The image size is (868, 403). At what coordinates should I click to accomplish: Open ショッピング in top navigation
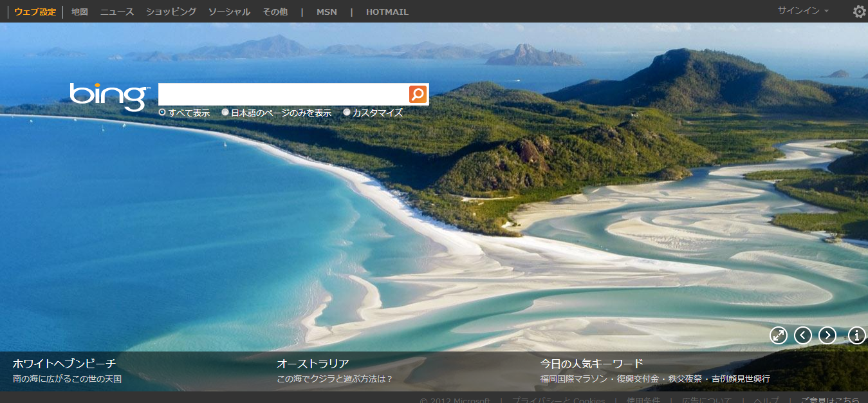tap(171, 12)
